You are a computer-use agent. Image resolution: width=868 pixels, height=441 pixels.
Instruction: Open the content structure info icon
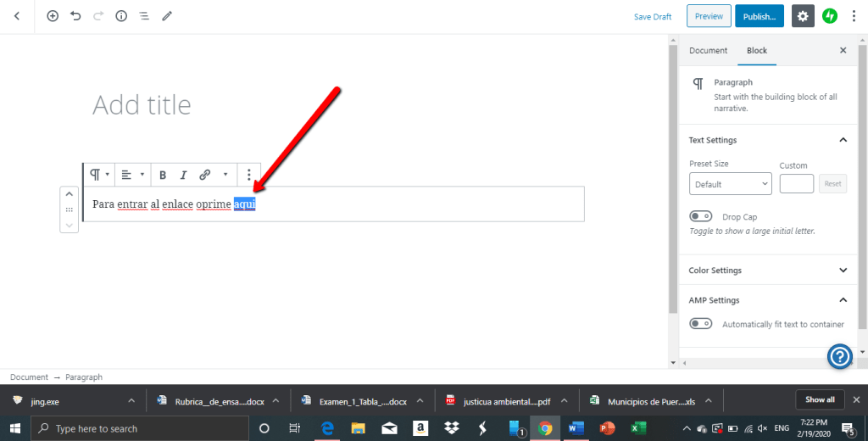click(x=121, y=16)
